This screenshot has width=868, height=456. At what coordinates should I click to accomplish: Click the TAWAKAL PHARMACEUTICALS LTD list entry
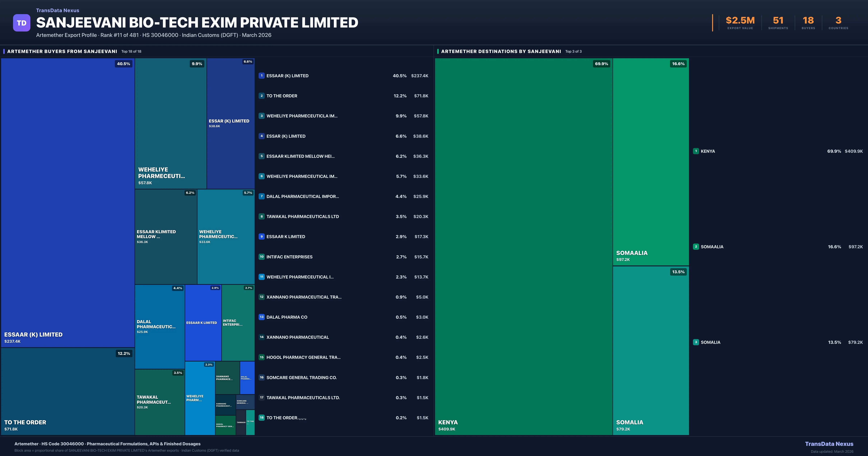click(x=303, y=217)
